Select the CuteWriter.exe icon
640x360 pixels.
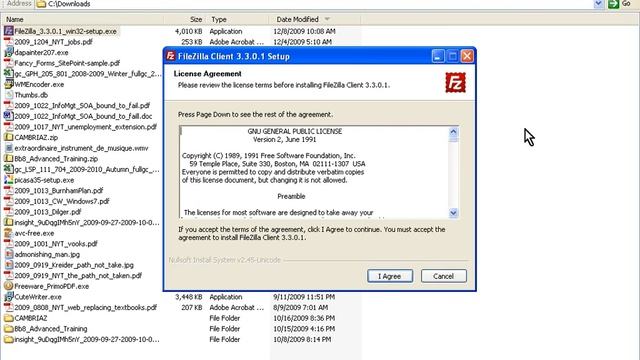click(8, 297)
